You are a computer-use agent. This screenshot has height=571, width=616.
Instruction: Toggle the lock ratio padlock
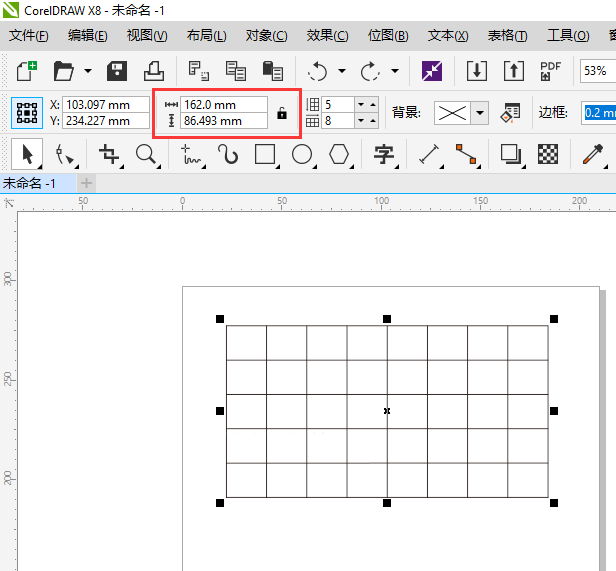(282, 113)
